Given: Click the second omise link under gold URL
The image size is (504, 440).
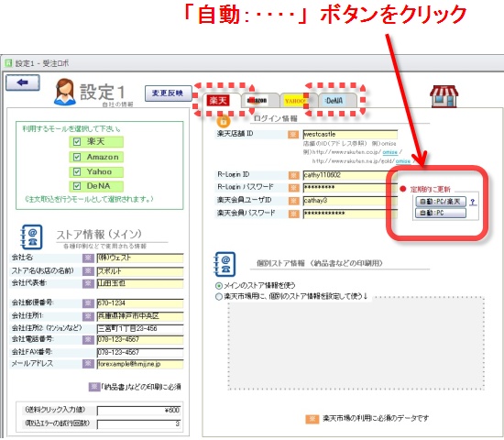Looking at the screenshot, I should pyautogui.click(x=403, y=160).
